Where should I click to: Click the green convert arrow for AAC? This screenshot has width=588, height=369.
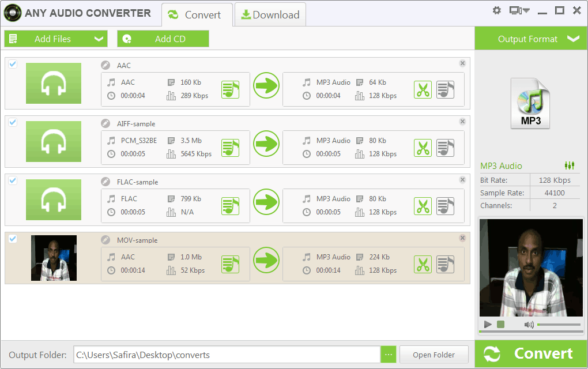click(x=266, y=85)
